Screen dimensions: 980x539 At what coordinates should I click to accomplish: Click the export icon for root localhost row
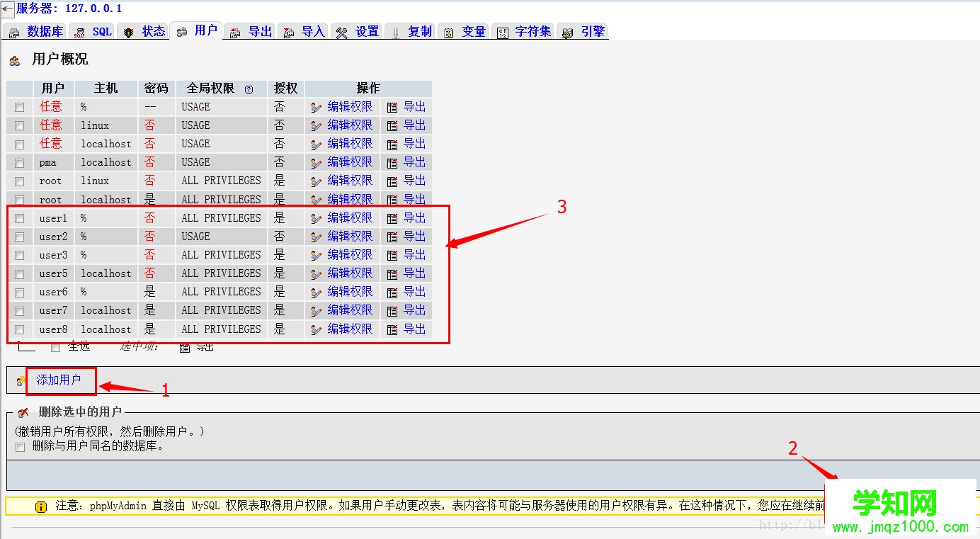click(392, 200)
